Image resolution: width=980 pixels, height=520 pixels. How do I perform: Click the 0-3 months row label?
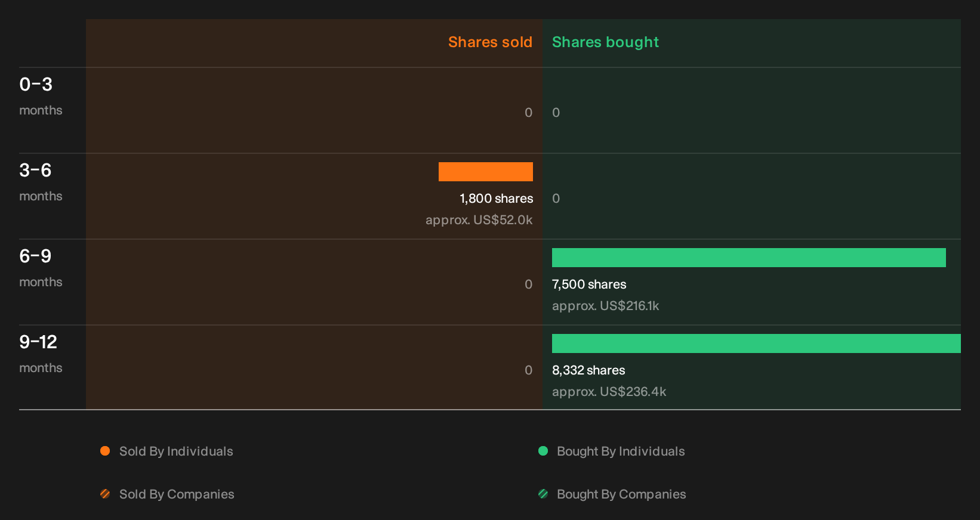point(41,96)
